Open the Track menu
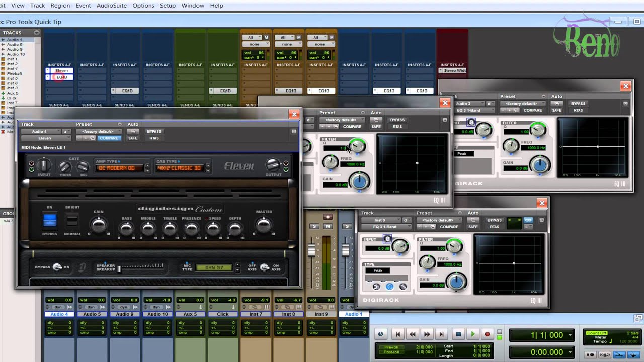 tap(37, 6)
